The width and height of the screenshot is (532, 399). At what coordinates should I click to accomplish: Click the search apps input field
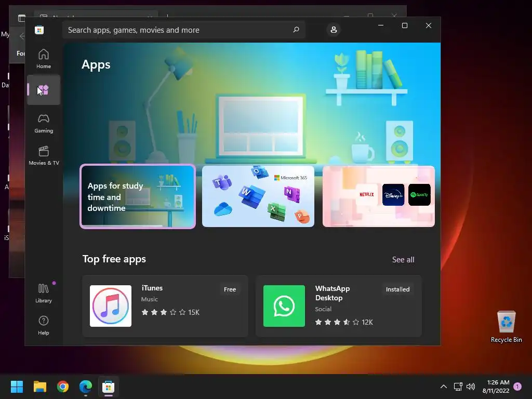(183, 30)
